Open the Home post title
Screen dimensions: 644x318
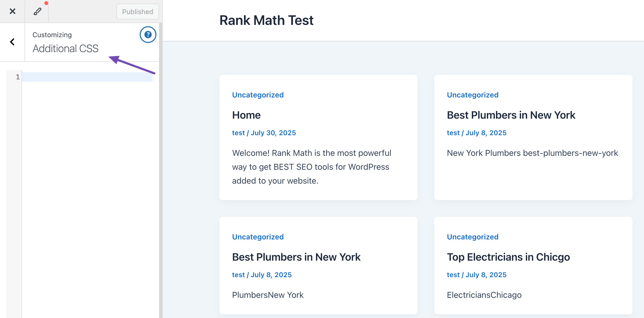[x=246, y=115]
